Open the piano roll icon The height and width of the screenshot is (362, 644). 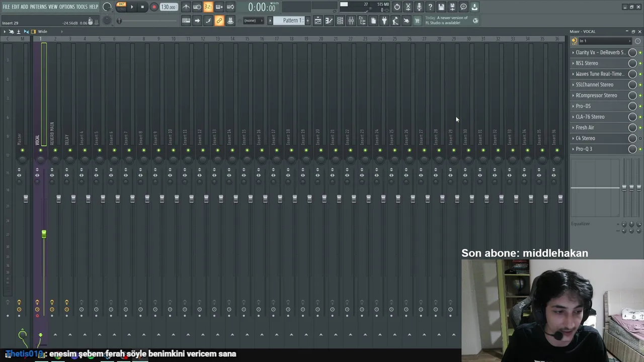329,21
